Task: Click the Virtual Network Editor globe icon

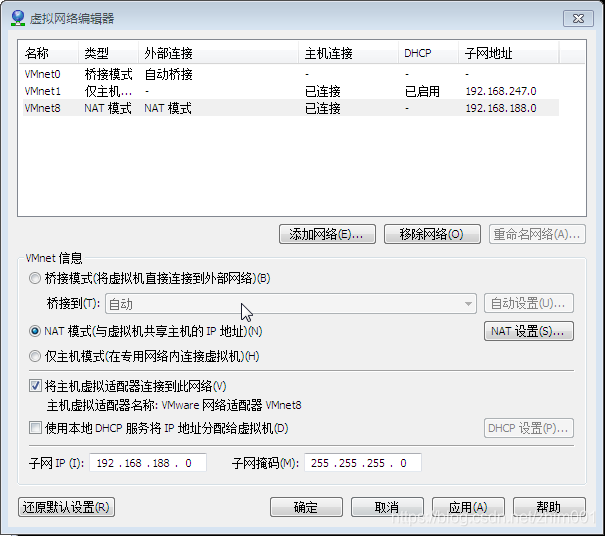Action: (x=18, y=18)
